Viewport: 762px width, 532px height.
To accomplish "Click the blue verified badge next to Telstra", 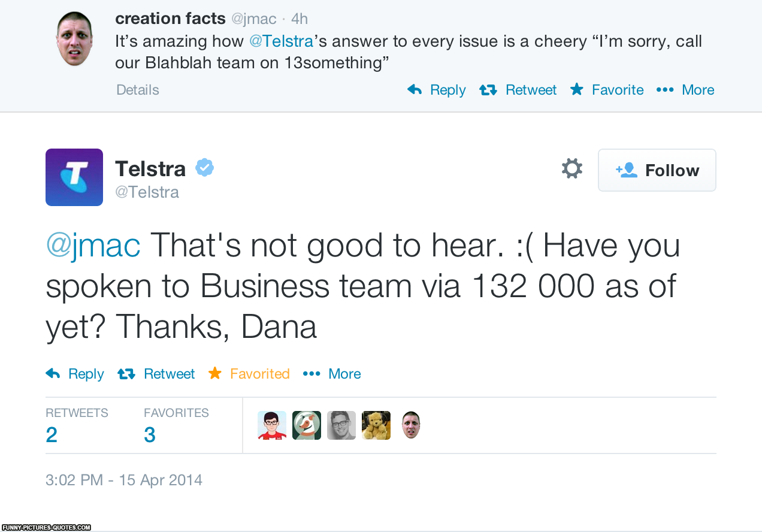I will click(x=204, y=168).
